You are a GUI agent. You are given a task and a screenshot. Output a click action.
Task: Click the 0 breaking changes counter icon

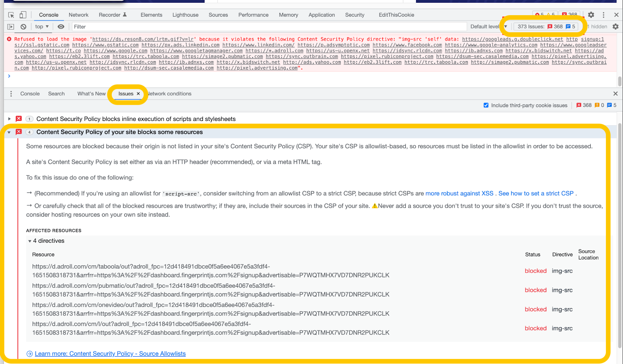tap(597, 105)
